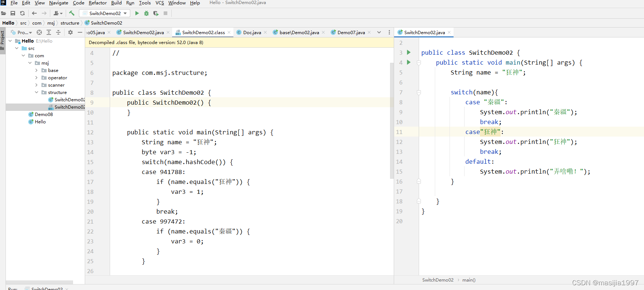Open the File menu
This screenshot has width=644, height=290.
point(14,3)
